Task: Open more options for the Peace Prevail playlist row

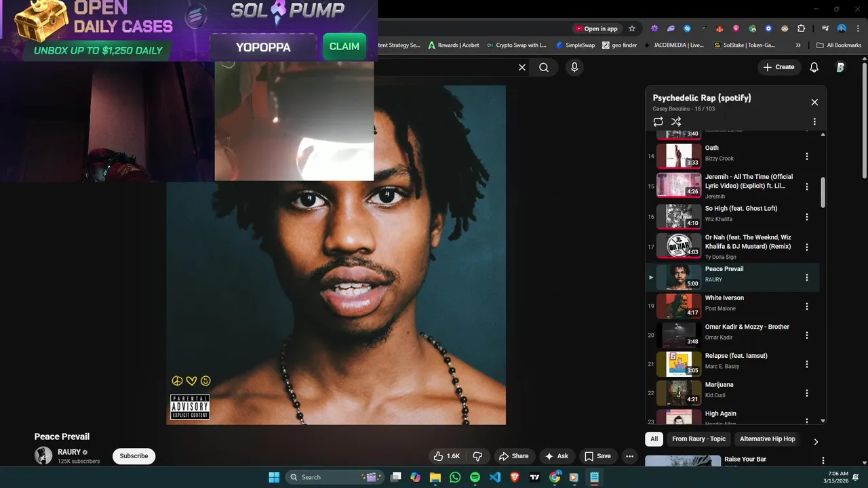Action: [x=807, y=277]
